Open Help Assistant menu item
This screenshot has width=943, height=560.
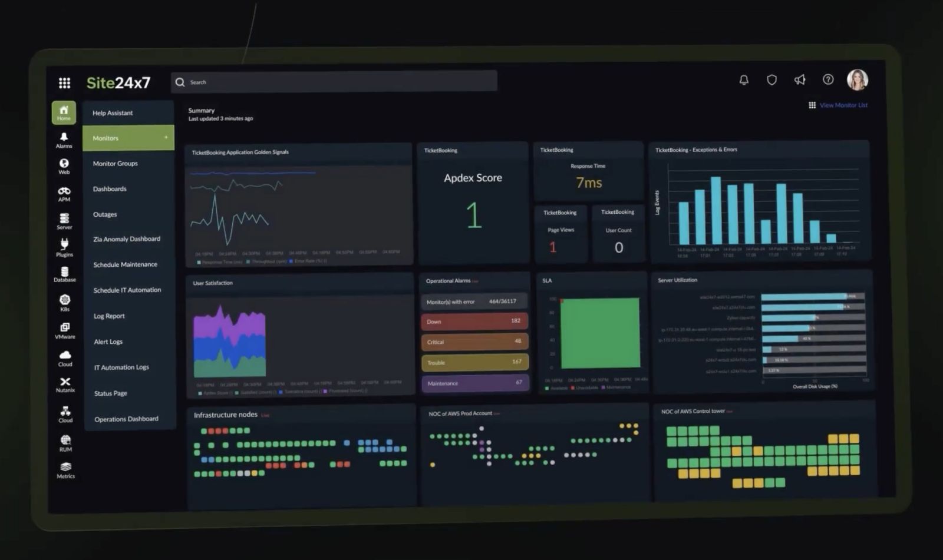[113, 113]
